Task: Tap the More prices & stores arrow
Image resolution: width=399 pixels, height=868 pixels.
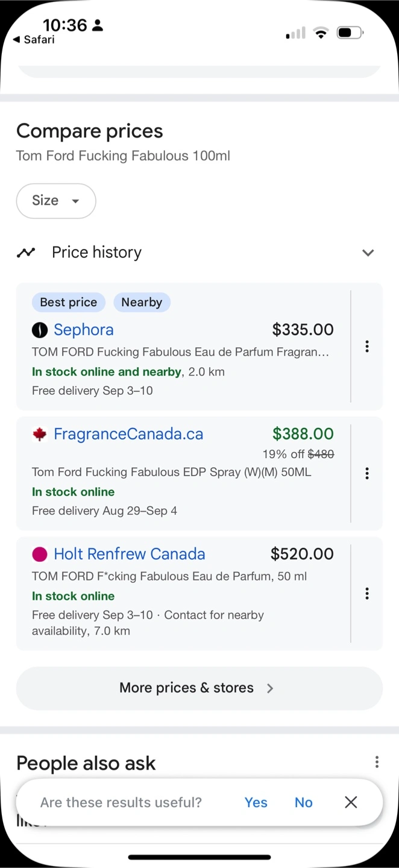Action: pyautogui.click(x=270, y=688)
